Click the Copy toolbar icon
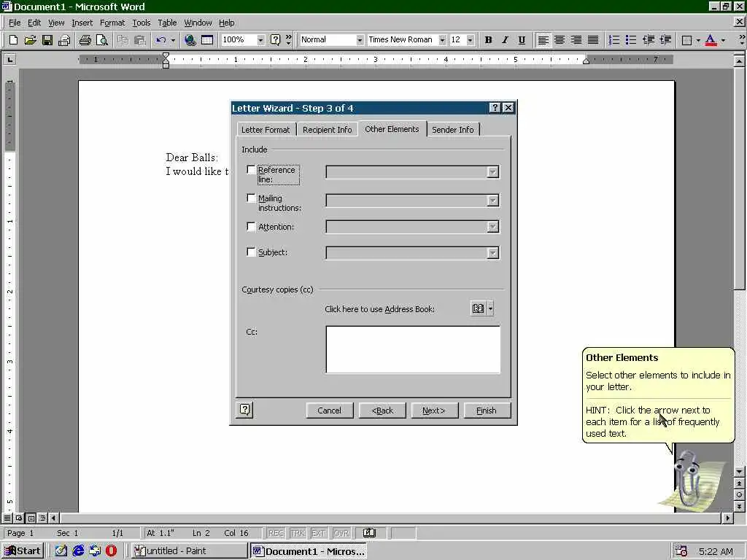The image size is (747, 560). click(123, 40)
